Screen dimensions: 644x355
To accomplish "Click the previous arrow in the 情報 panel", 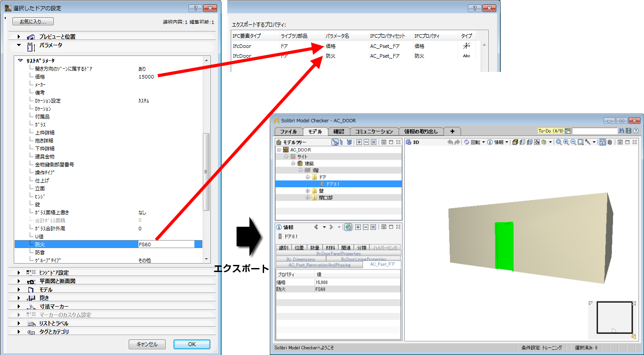I will click(x=316, y=227).
